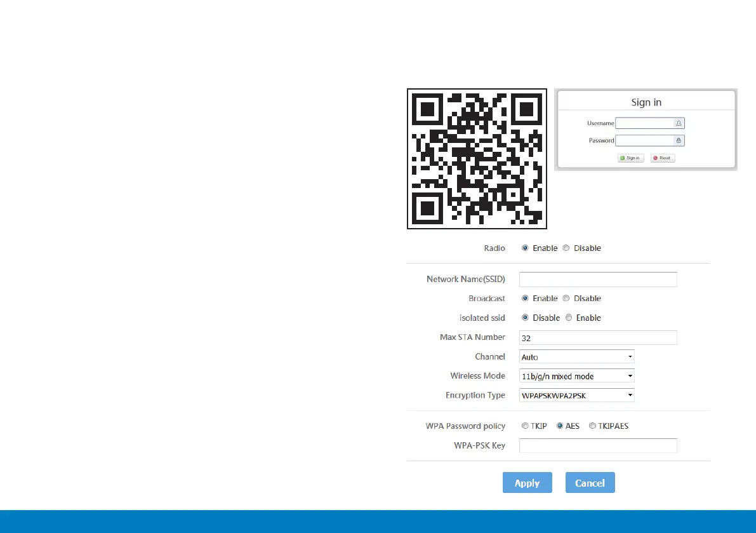Image resolution: width=756 pixels, height=533 pixels.
Task: Click the WPA Password policy label
Action: 465,426
